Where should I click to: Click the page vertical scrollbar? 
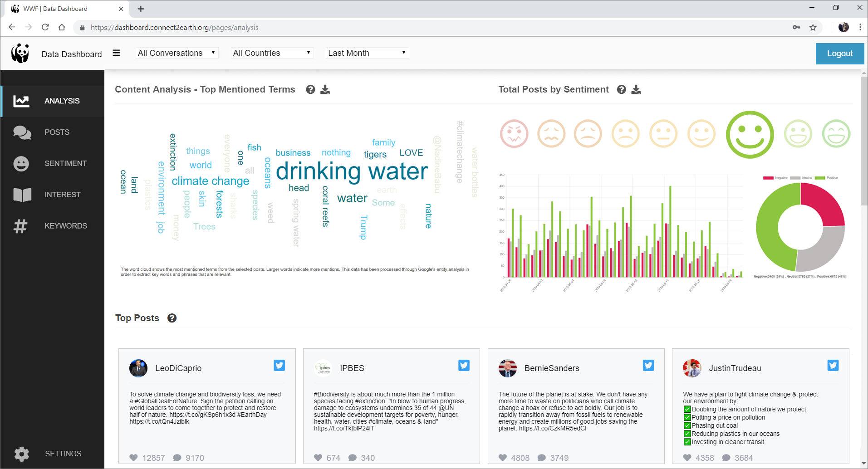click(x=864, y=141)
